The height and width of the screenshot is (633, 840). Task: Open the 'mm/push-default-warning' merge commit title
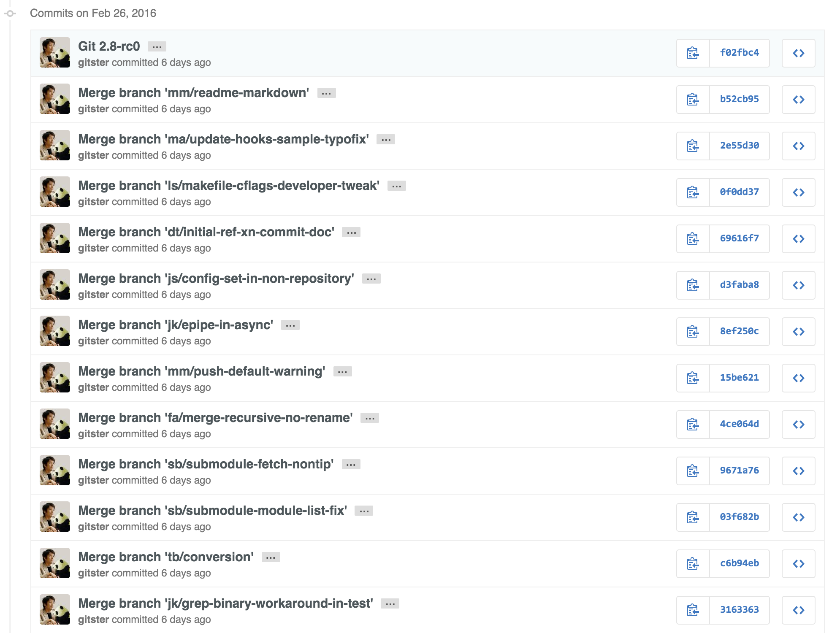tap(202, 371)
